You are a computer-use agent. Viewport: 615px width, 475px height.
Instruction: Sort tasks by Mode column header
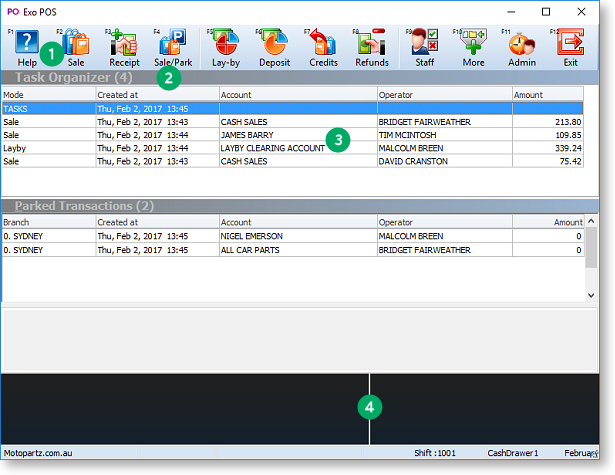(47, 94)
